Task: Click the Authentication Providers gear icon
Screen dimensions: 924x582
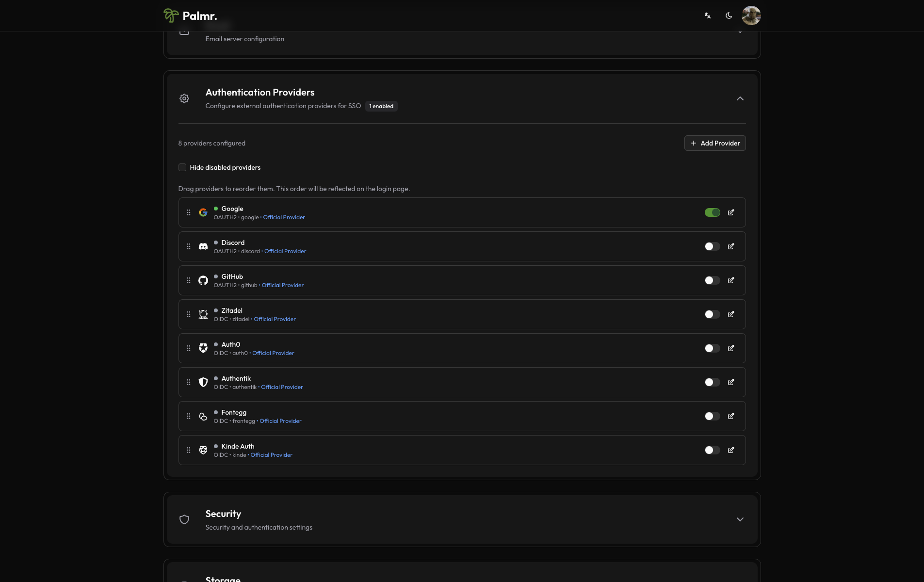Action: pos(184,98)
